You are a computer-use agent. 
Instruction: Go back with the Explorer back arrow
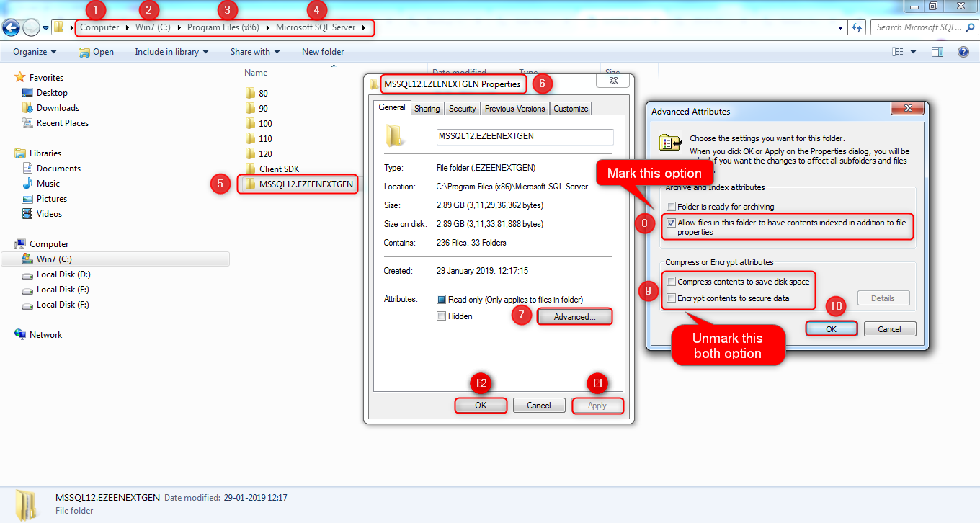11,27
